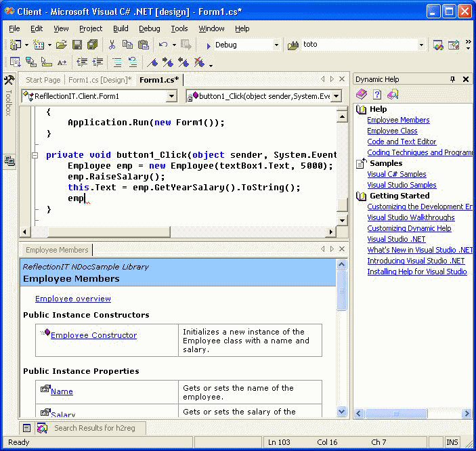Open the Debug menu

tap(150, 28)
